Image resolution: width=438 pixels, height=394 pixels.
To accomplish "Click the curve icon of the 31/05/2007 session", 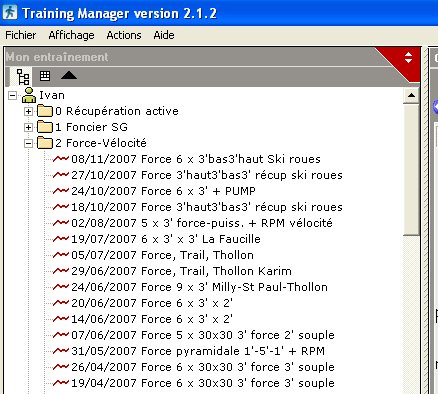I will 61,351.
